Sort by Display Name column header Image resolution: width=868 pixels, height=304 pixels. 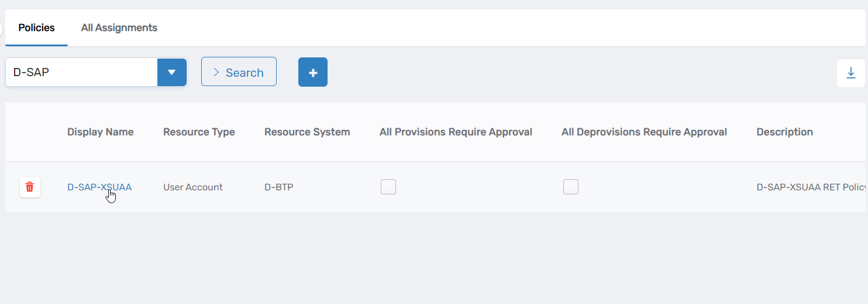coord(101,132)
